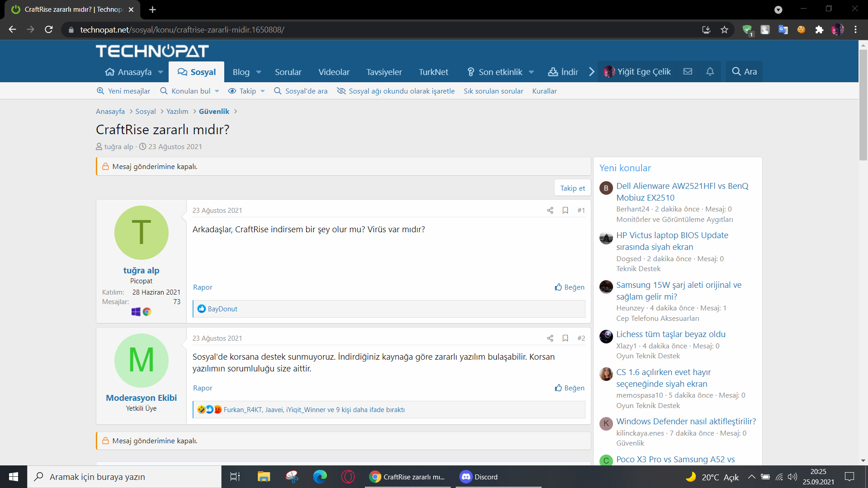Open Chrome extensions puzzle icon
868x488 pixels.
pos(819,30)
